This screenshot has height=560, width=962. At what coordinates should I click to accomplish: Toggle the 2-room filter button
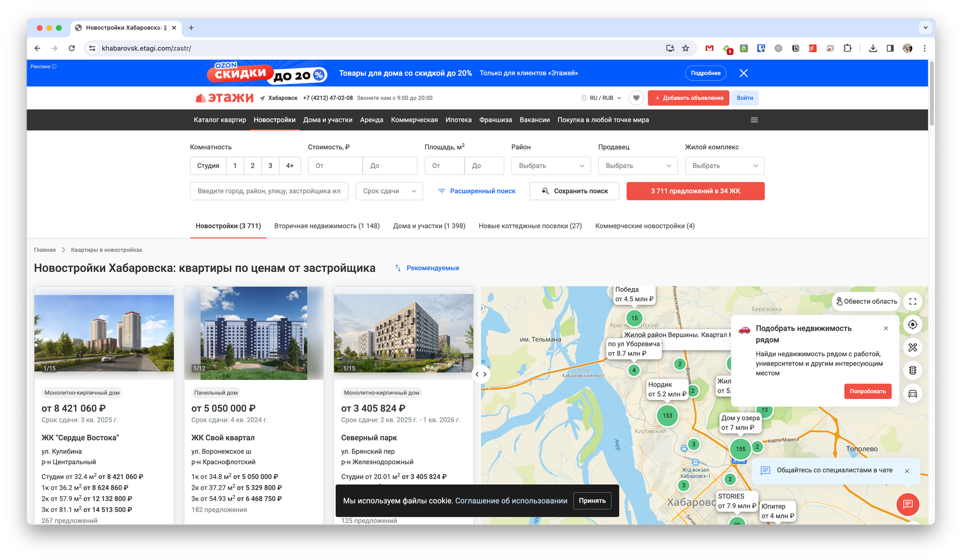[253, 166]
